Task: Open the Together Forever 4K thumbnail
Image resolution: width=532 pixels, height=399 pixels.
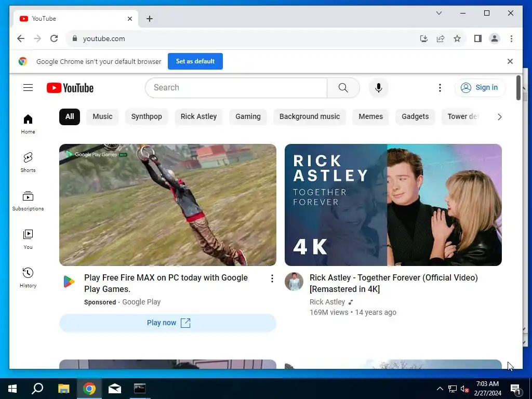Action: pos(393,205)
